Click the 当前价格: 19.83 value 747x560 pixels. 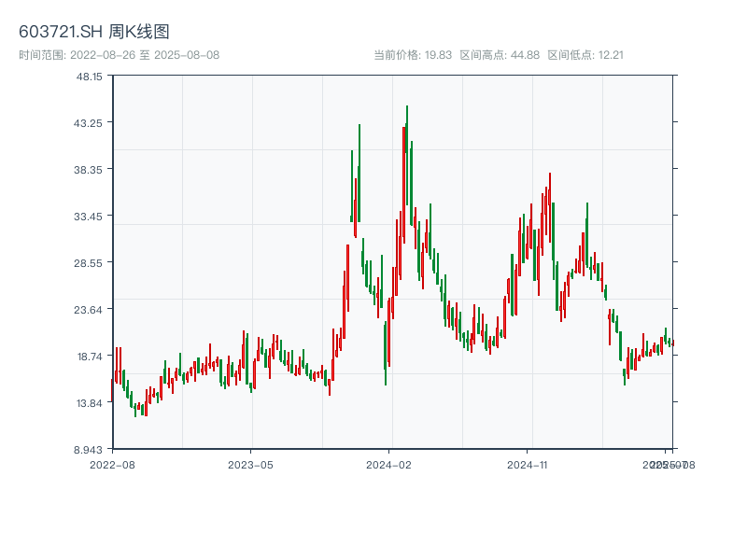pyautogui.click(x=413, y=55)
